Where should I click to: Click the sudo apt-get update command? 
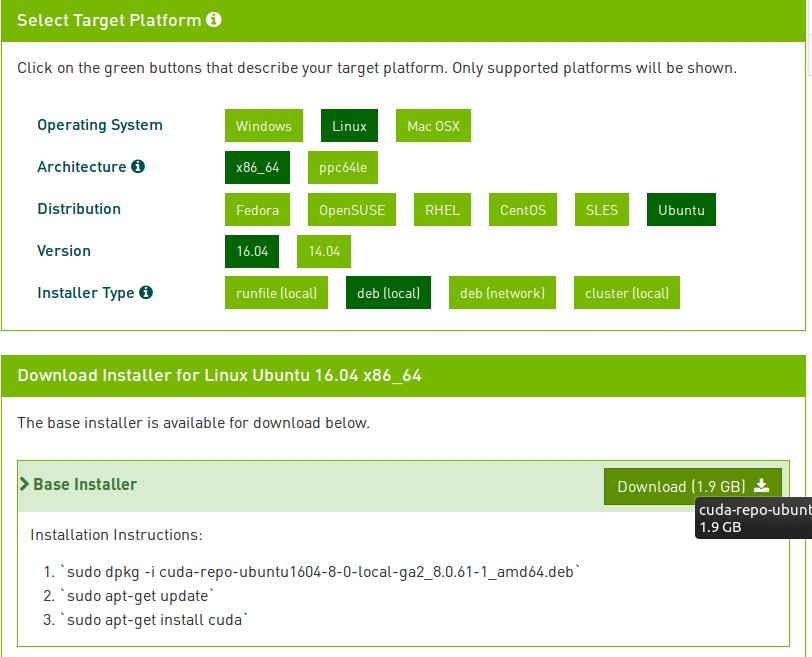point(137,596)
